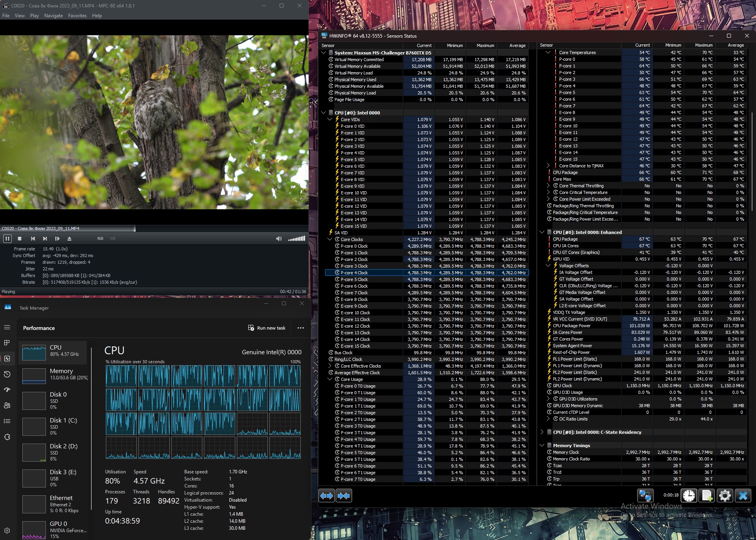The height and width of the screenshot is (540, 756).
Task: Toggle the HWiNFO logging clock button
Action: tap(689, 496)
